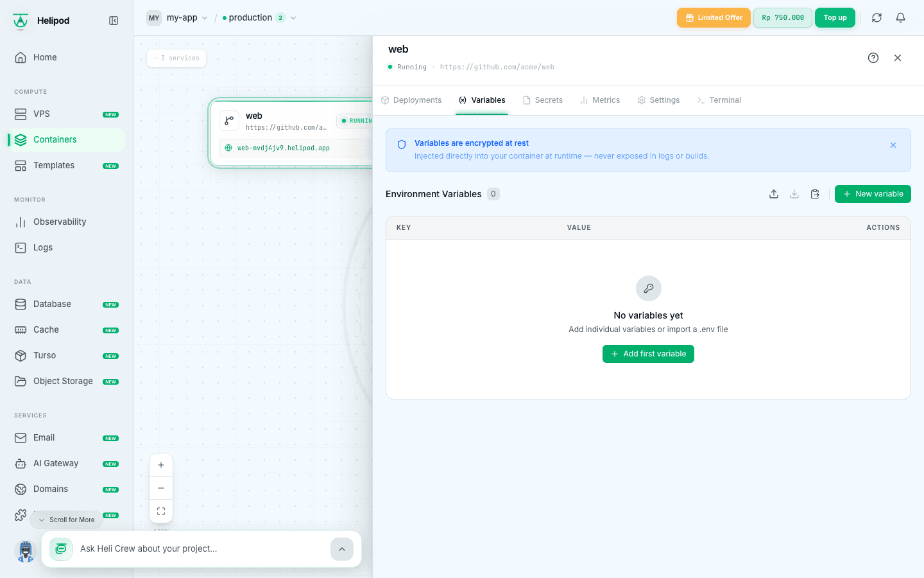The width and height of the screenshot is (924, 578).
Task: Open help for web service
Action: [873, 58]
